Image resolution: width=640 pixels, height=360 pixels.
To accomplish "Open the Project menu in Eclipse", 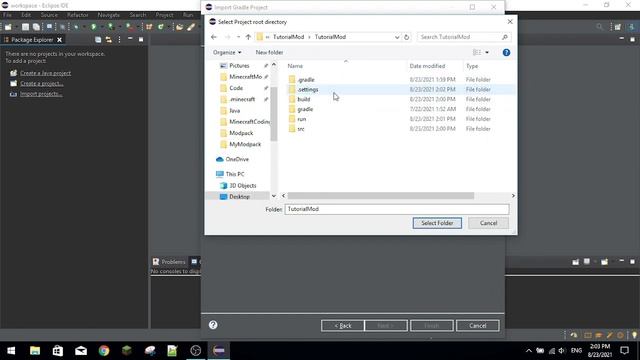I will pos(164,15).
